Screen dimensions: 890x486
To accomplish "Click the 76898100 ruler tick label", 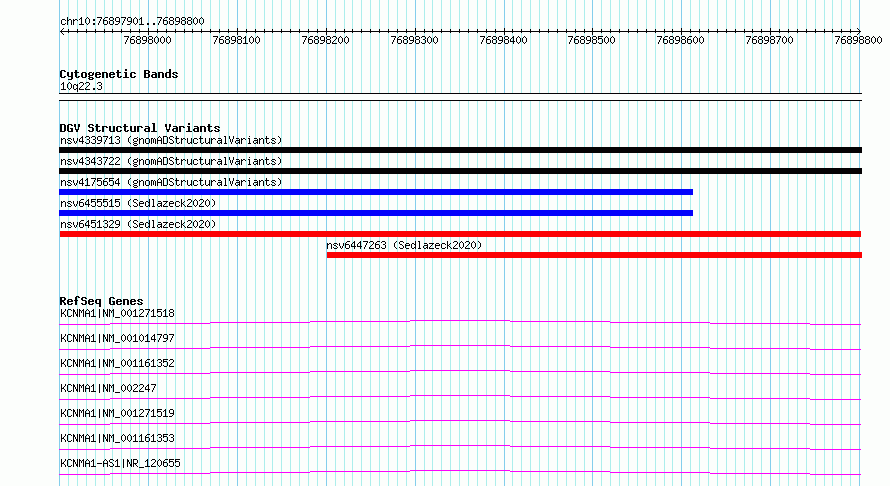I will (237, 40).
